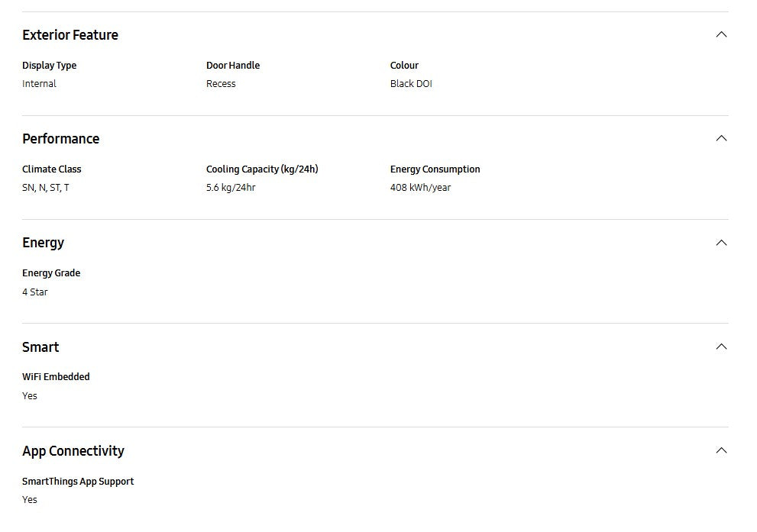Click the Display Type label
The image size is (757, 532).
(50, 66)
